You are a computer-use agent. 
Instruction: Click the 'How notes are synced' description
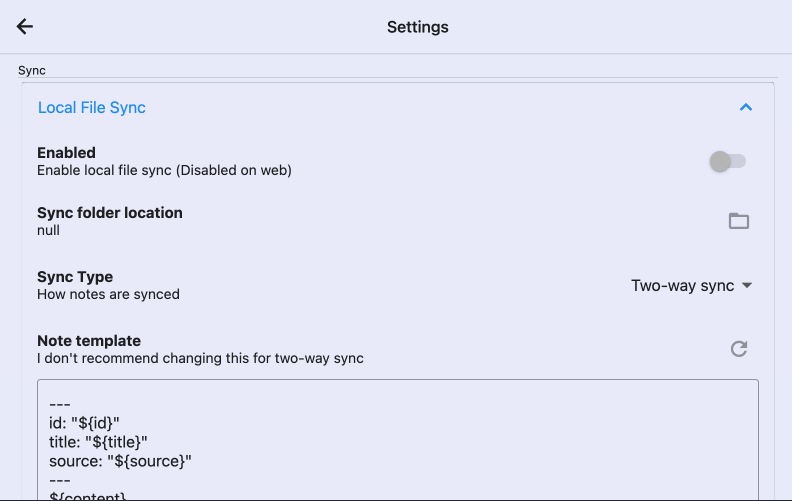(108, 294)
